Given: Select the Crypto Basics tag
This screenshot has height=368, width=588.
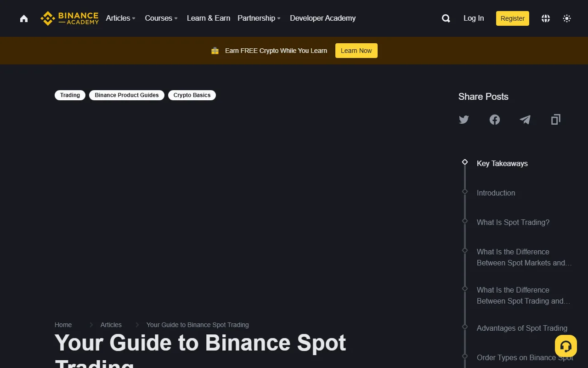Looking at the screenshot, I should coord(192,95).
